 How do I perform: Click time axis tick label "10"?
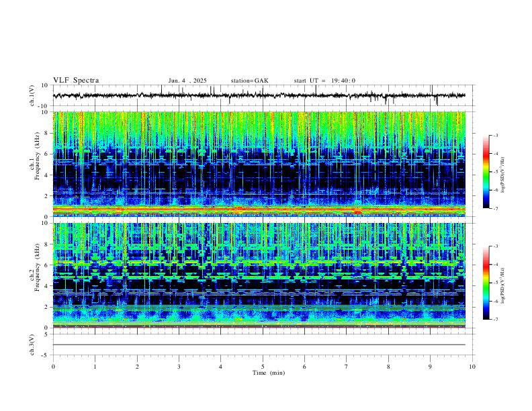pyautogui.click(x=472, y=367)
